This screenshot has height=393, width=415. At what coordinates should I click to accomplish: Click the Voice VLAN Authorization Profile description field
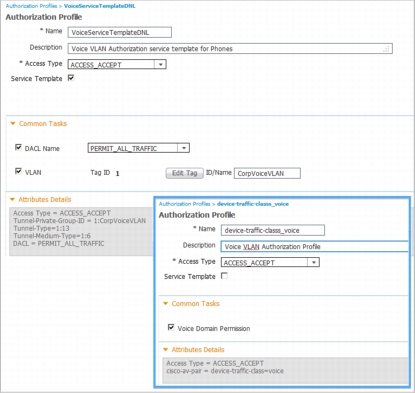[x=314, y=246]
